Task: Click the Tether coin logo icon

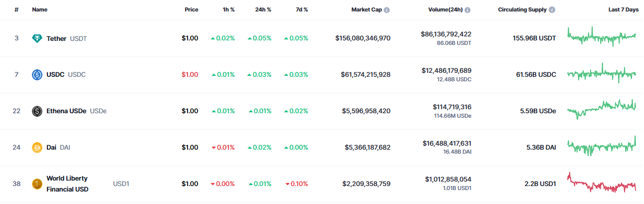Action: (x=37, y=38)
